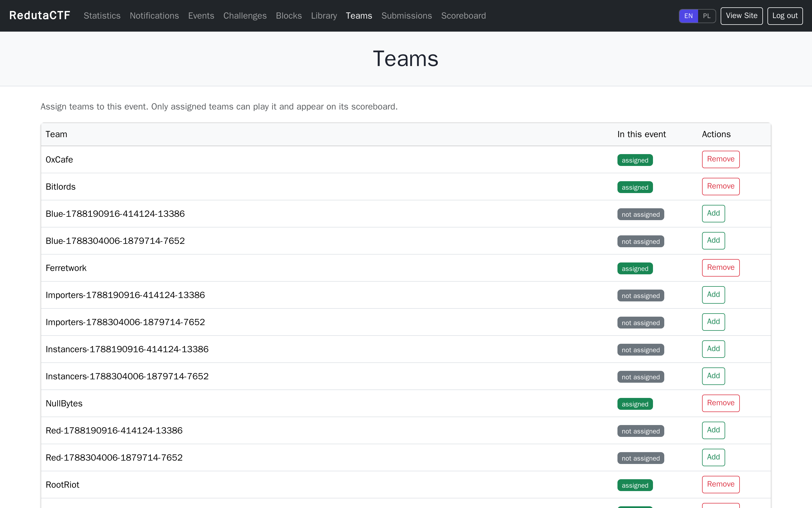This screenshot has height=508, width=812.
Task: Click the assigned badge for Bitlords
Action: [x=635, y=187]
